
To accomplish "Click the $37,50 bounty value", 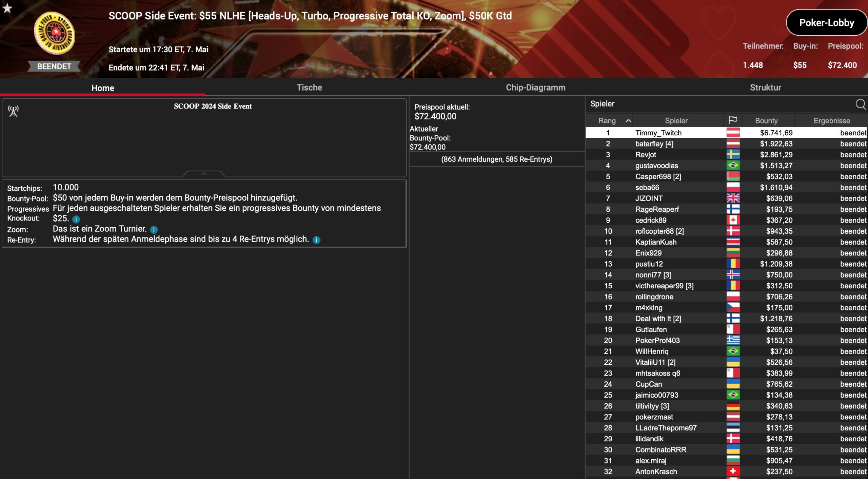I will [781, 351].
